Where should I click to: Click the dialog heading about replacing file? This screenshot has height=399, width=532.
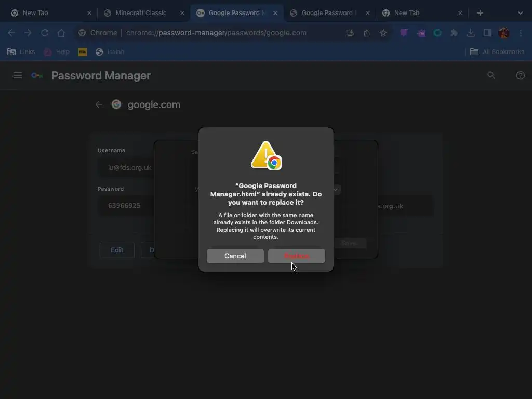(266, 194)
